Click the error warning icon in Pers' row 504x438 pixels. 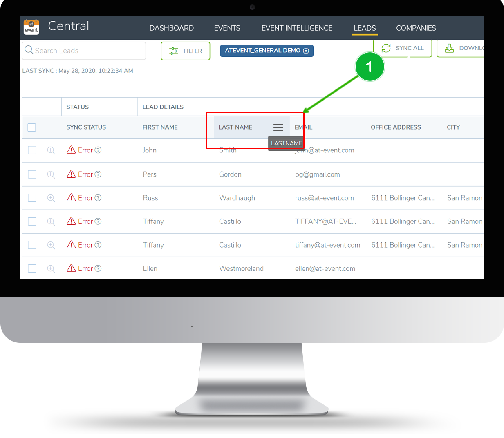coord(71,174)
